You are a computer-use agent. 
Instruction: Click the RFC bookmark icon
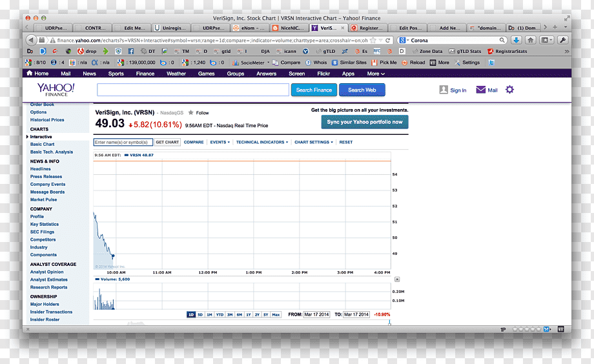pos(377,51)
